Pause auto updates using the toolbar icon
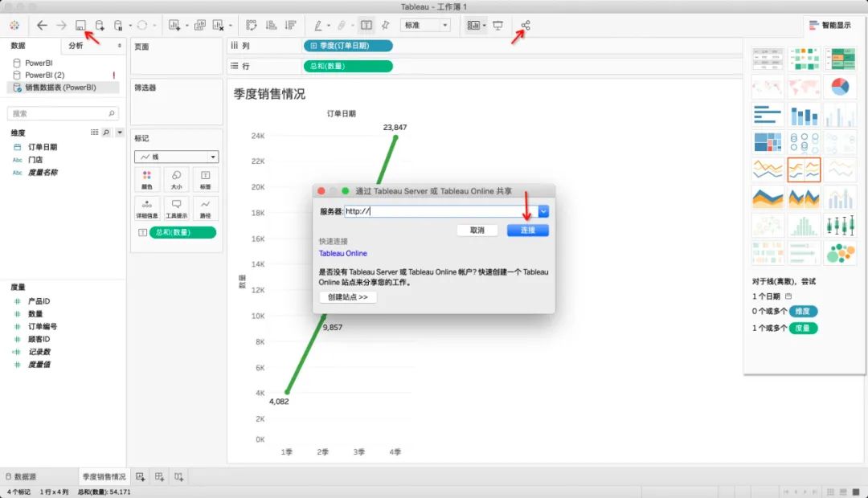 [x=118, y=26]
